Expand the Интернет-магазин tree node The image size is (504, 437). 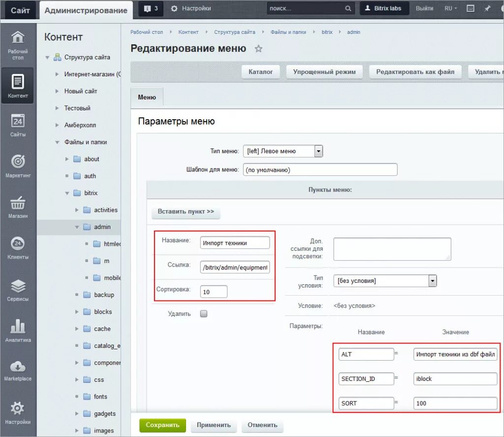pyautogui.click(x=57, y=74)
